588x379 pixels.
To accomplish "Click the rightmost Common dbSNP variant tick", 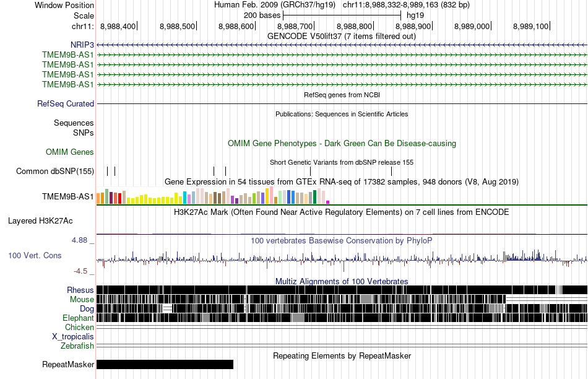I will [392, 172].
